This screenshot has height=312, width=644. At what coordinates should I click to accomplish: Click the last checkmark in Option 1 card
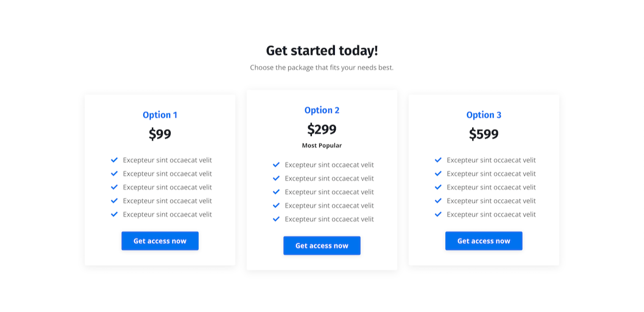pos(114,214)
